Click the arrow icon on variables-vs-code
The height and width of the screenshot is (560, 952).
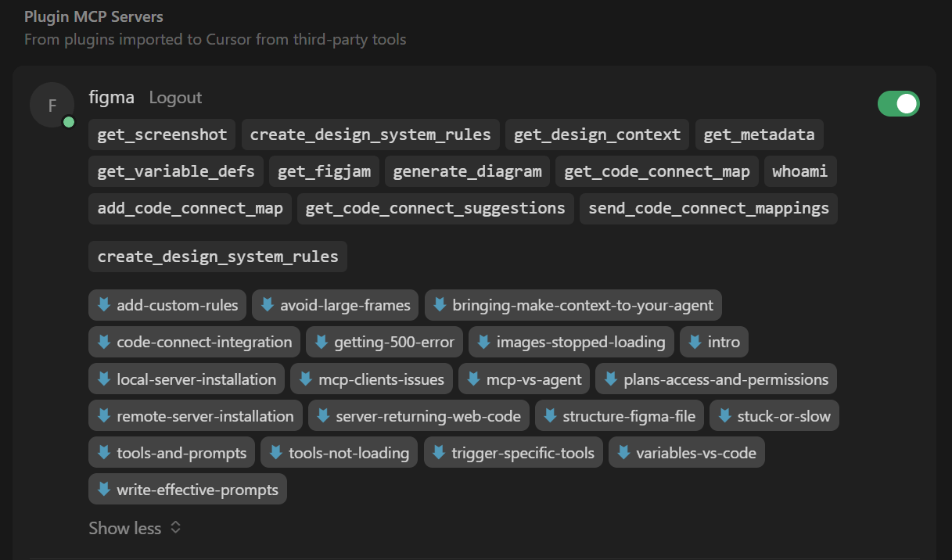tap(623, 452)
